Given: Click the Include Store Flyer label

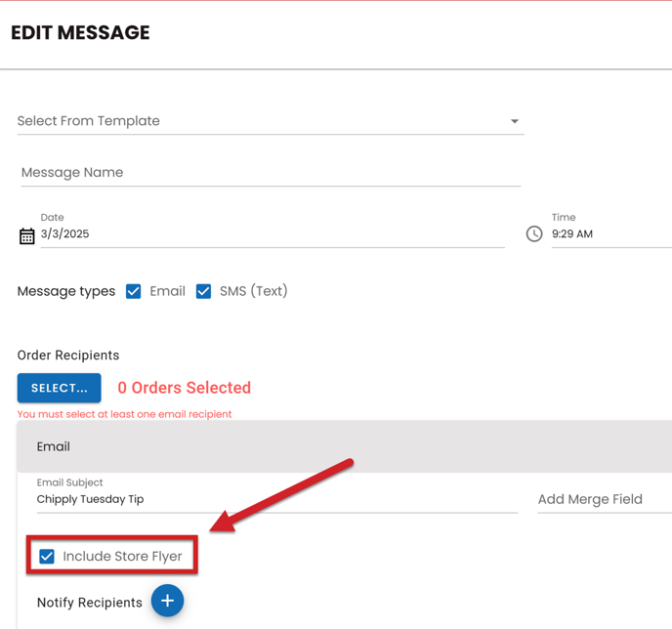Looking at the screenshot, I should pyautogui.click(x=122, y=557).
